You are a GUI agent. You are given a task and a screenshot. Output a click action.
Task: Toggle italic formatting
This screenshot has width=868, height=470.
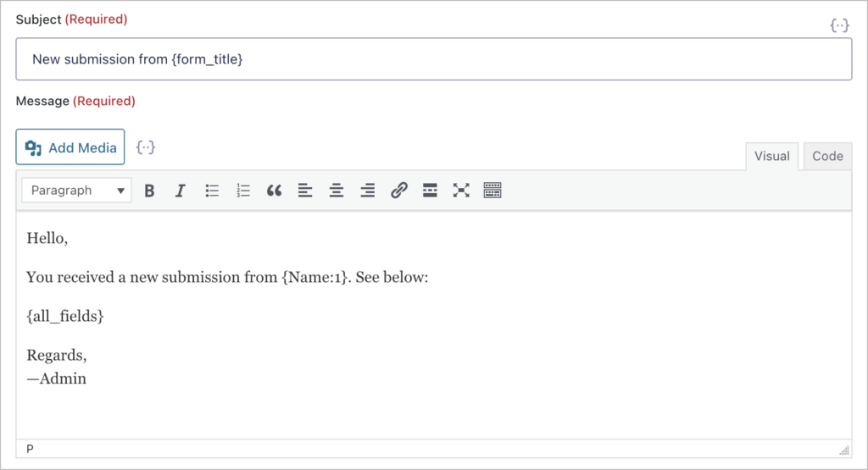click(x=180, y=191)
